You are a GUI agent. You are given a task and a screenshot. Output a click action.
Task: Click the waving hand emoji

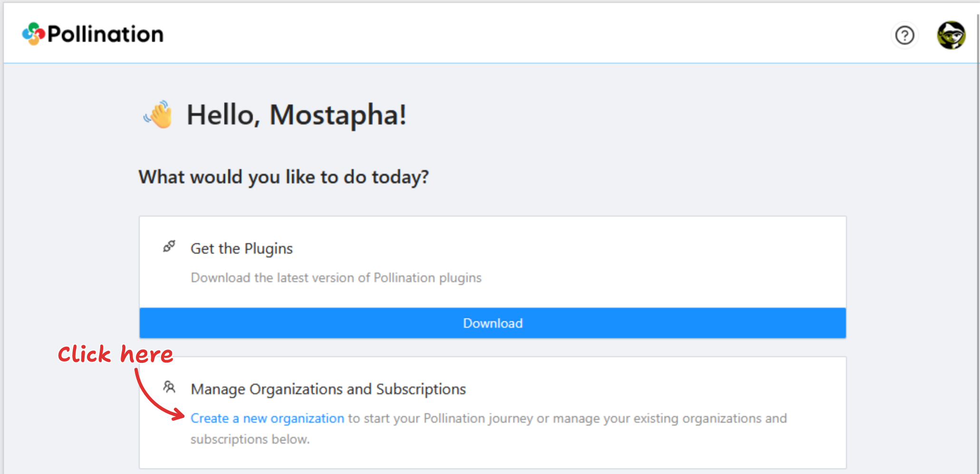[159, 115]
